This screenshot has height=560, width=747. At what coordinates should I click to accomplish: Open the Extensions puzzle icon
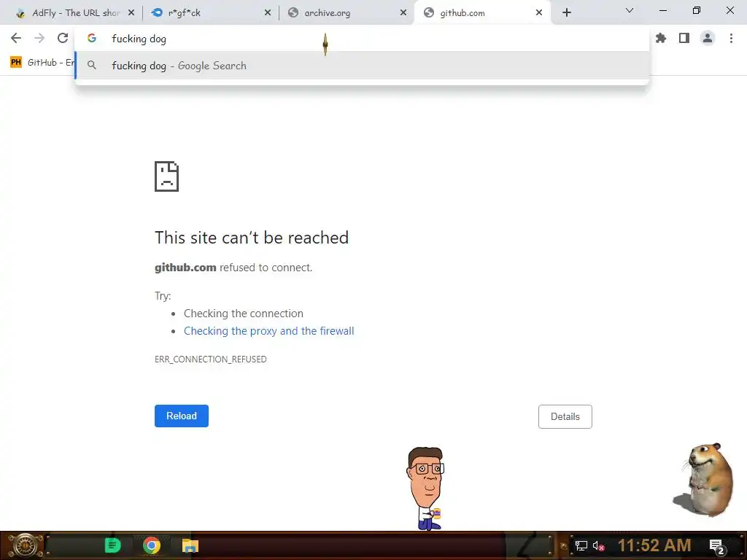(x=661, y=38)
